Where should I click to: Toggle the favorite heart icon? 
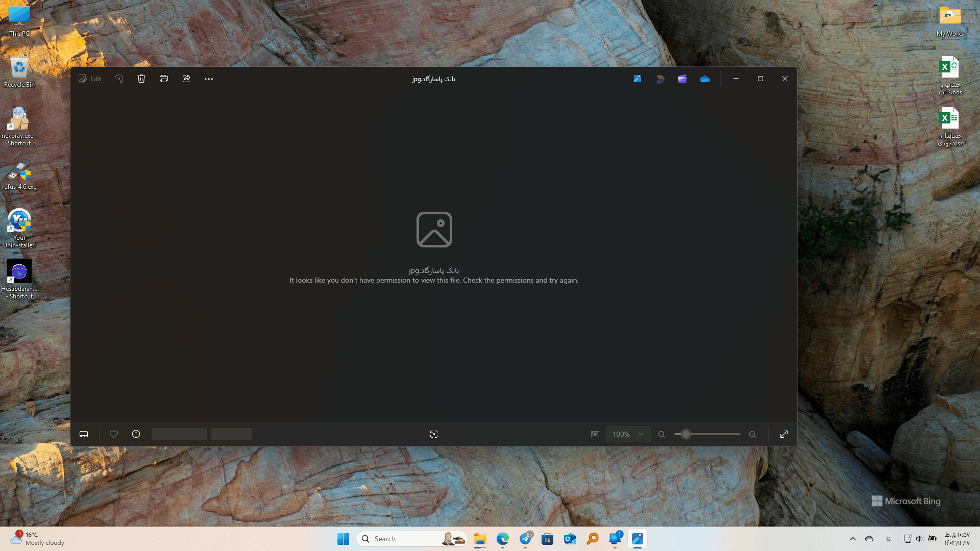[x=114, y=434]
